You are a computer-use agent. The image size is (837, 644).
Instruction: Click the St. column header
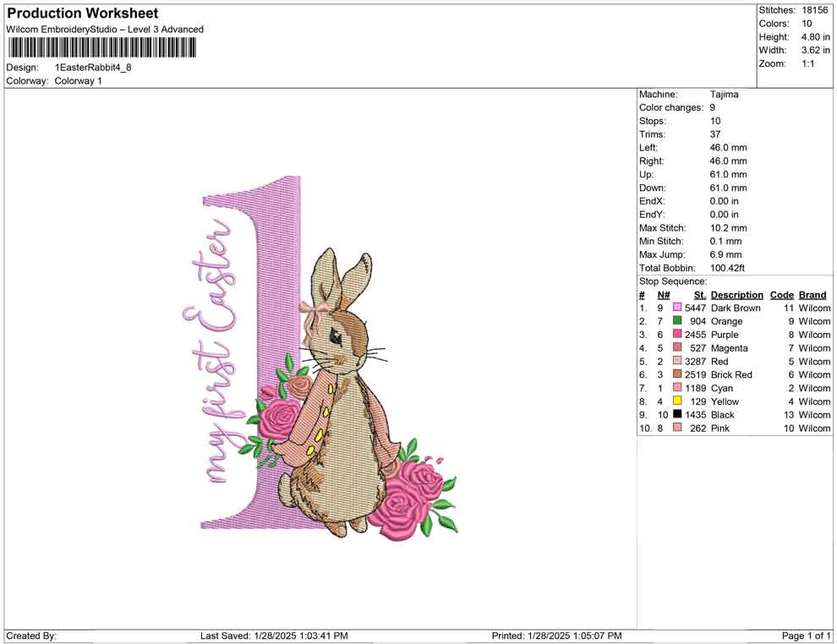(x=700, y=295)
